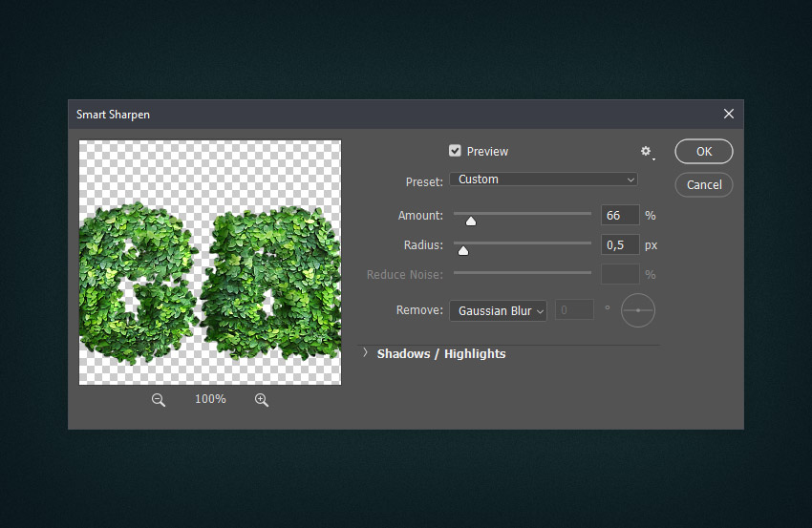
Task: Click the 100% zoom level text
Action: pyautogui.click(x=210, y=399)
